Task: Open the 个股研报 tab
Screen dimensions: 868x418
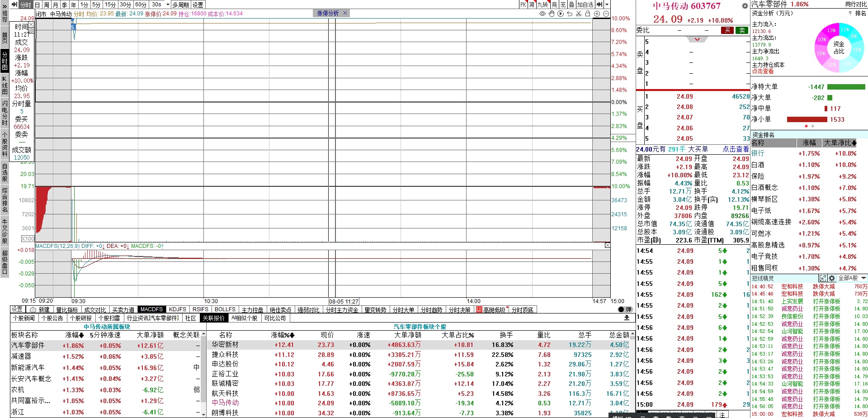Action: [81, 318]
